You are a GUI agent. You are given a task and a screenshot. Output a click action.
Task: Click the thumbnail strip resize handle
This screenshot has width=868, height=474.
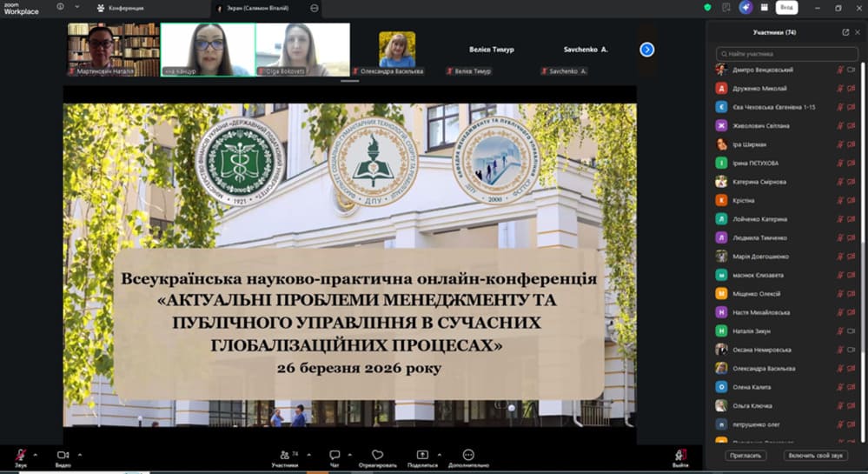[349, 81]
